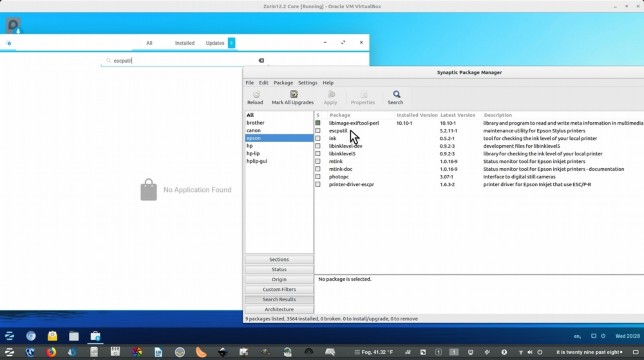Click the volume icon in the bottom panel tray
Image resolution: width=644 pixels, height=360 pixels.
[530, 352]
